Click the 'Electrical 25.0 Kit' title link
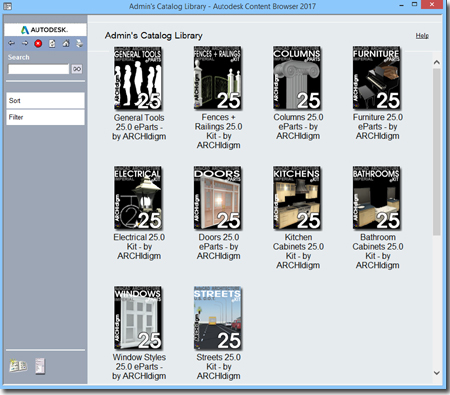 (x=139, y=246)
